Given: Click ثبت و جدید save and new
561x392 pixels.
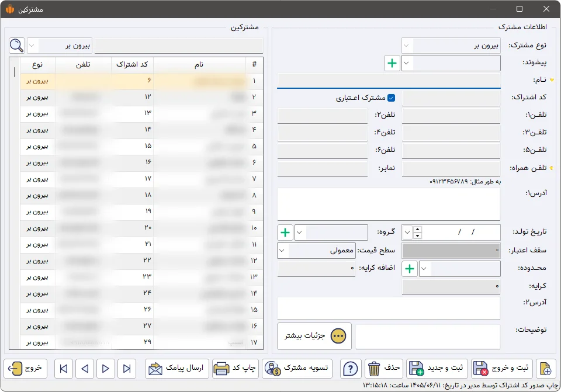Looking at the screenshot, I should pos(437,369).
